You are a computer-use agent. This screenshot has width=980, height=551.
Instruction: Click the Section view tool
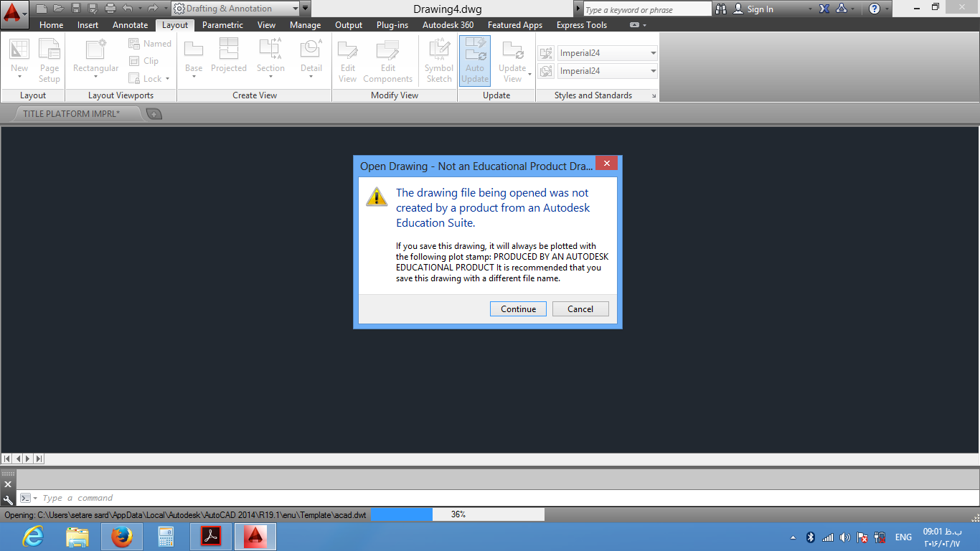[270, 56]
